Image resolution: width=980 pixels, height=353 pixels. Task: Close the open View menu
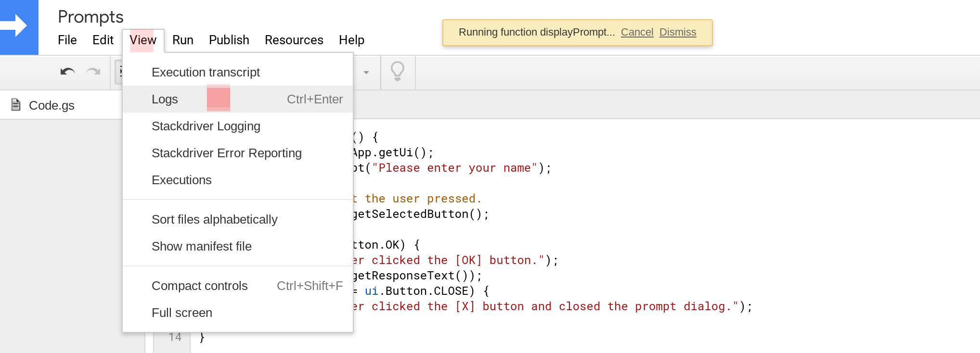click(143, 40)
